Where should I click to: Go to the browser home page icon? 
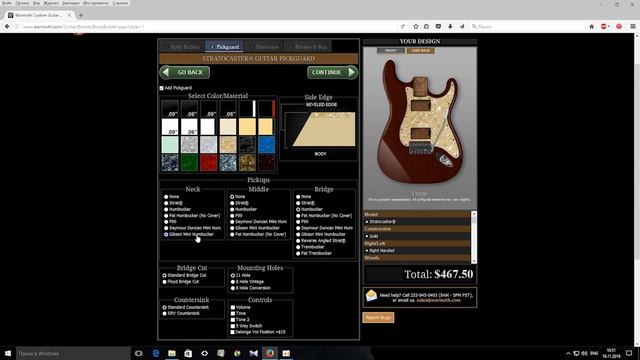(591, 26)
